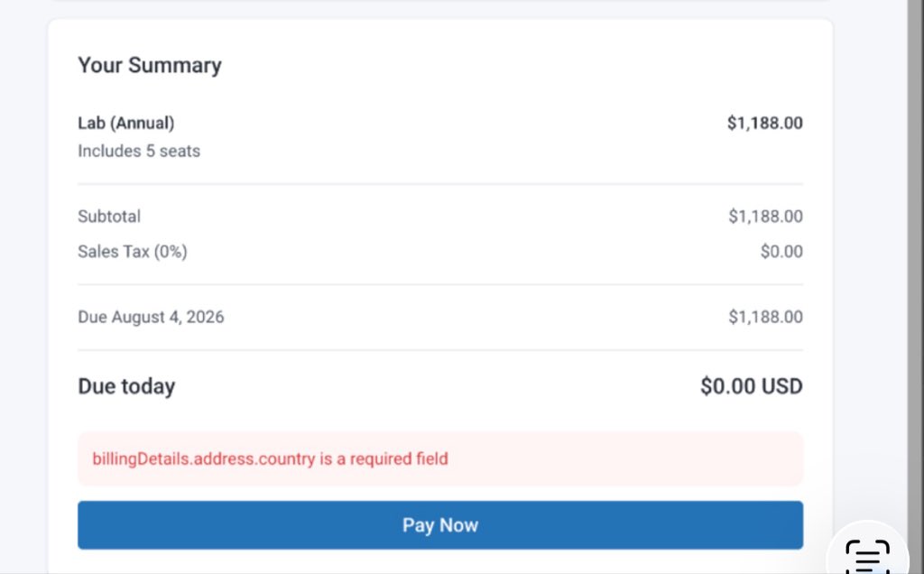Click the $0.00 sales tax amount
The image size is (924, 574).
tap(781, 252)
